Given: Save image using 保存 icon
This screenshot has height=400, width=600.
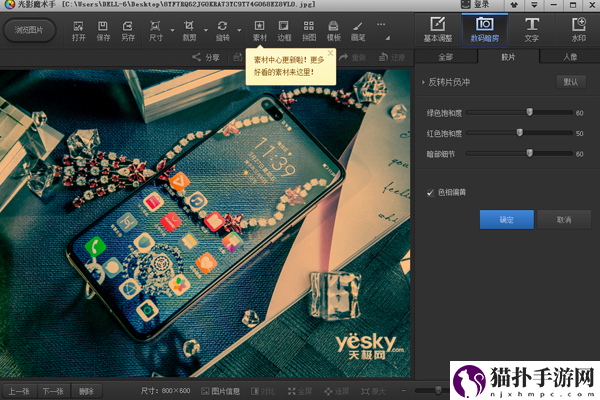Looking at the screenshot, I should tap(103, 31).
